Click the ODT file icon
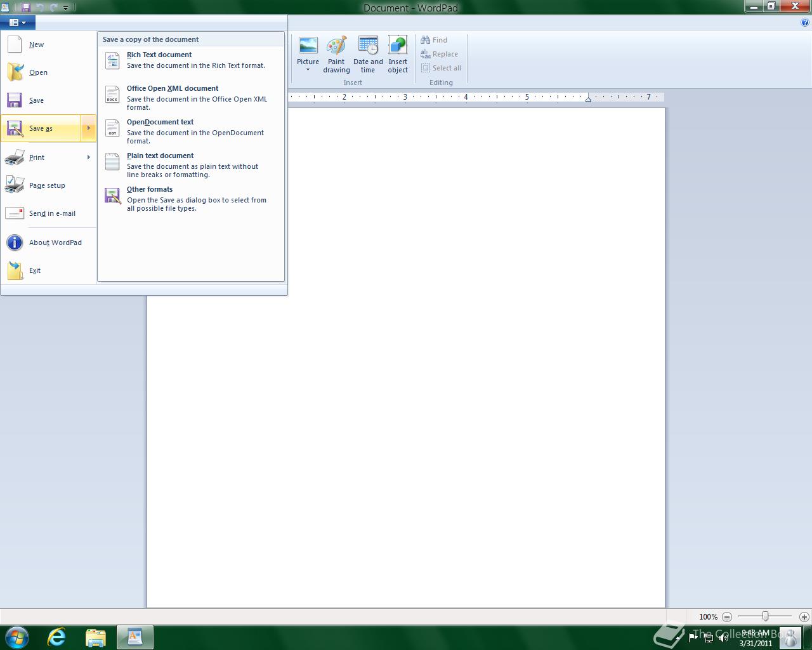 pos(112,128)
